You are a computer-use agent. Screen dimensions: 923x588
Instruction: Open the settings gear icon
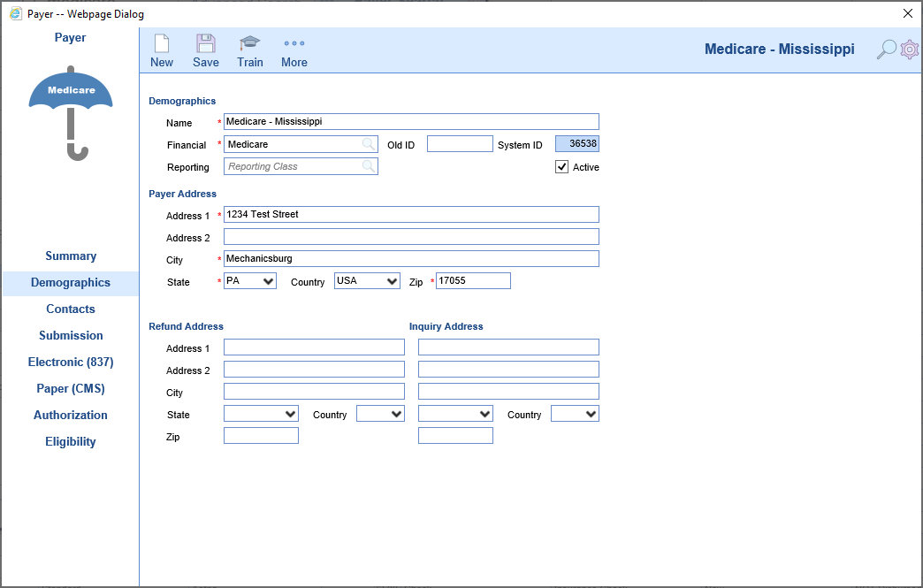pos(910,50)
